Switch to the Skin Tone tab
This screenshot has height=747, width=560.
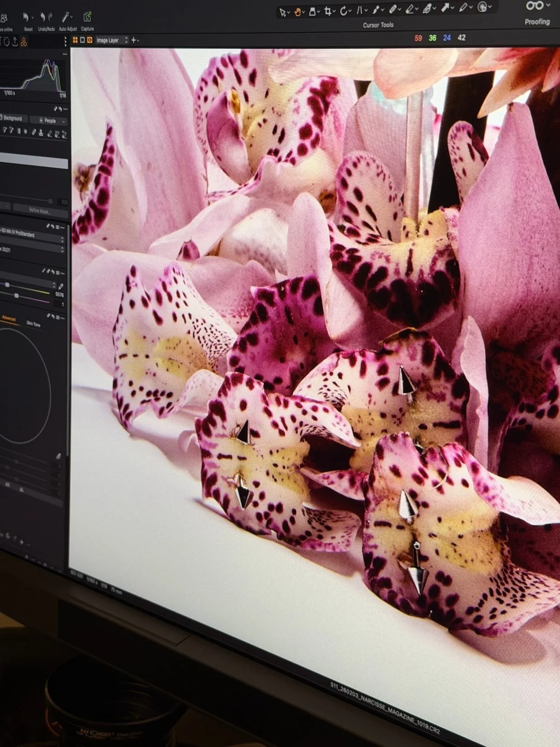33,324
